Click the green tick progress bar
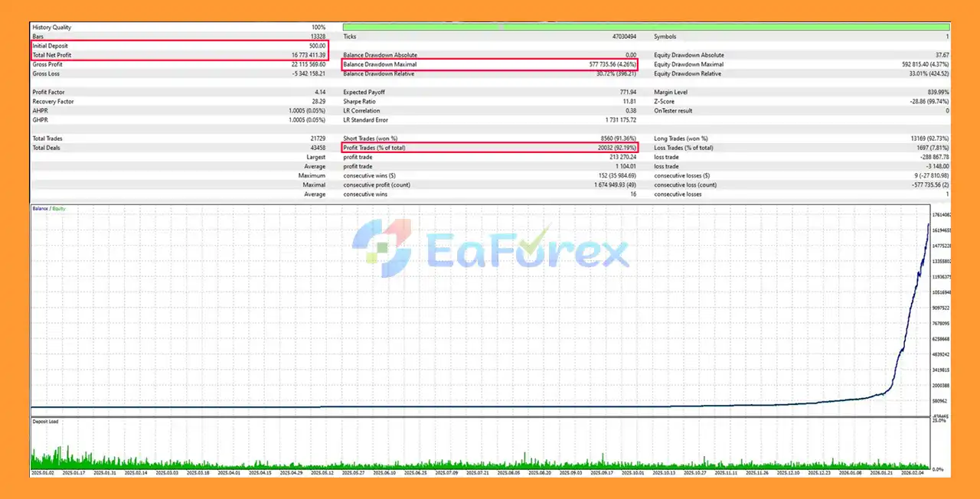 click(643, 26)
